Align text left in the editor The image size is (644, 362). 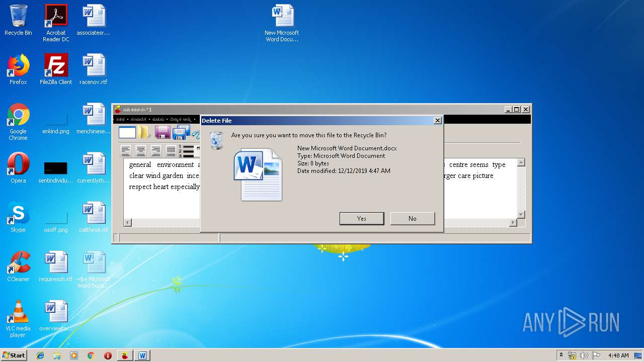pos(126,150)
